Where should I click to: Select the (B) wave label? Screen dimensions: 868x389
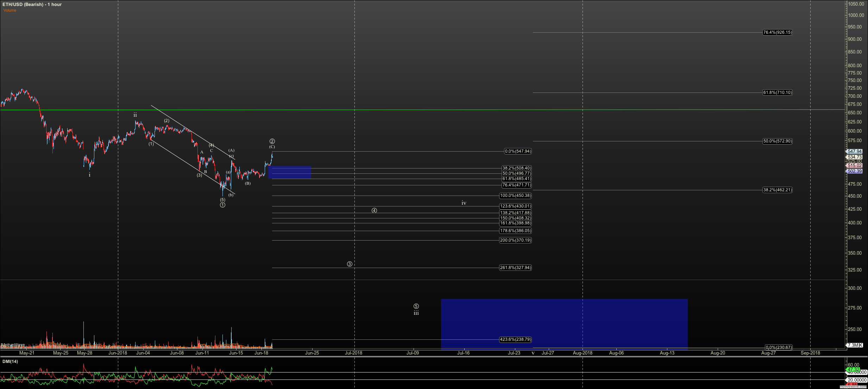click(x=248, y=183)
